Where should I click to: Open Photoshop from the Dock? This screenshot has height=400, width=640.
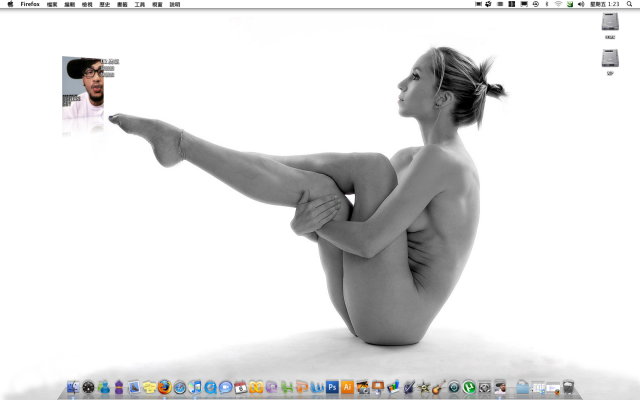click(332, 387)
